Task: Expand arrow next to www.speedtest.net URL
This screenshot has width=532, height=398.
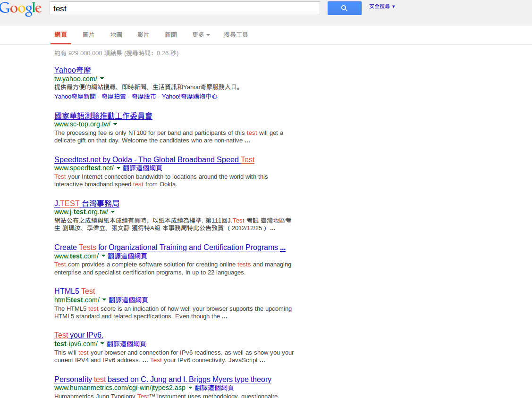Action: (118, 168)
